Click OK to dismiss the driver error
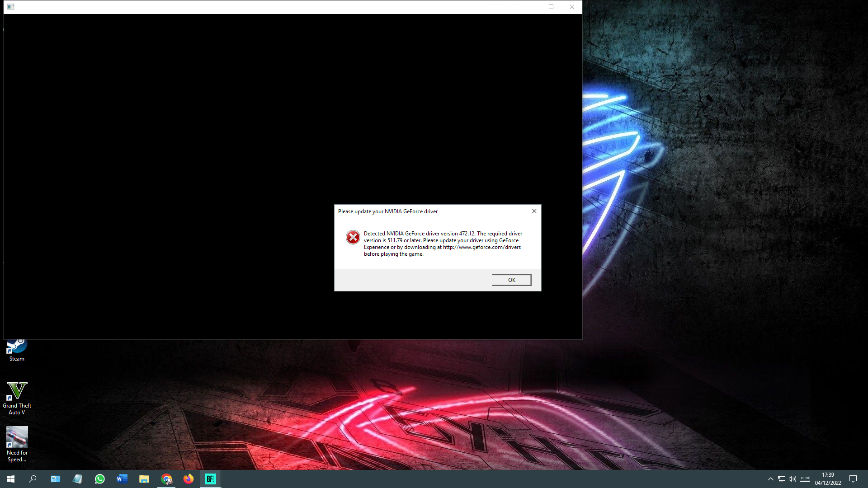 pyautogui.click(x=511, y=279)
